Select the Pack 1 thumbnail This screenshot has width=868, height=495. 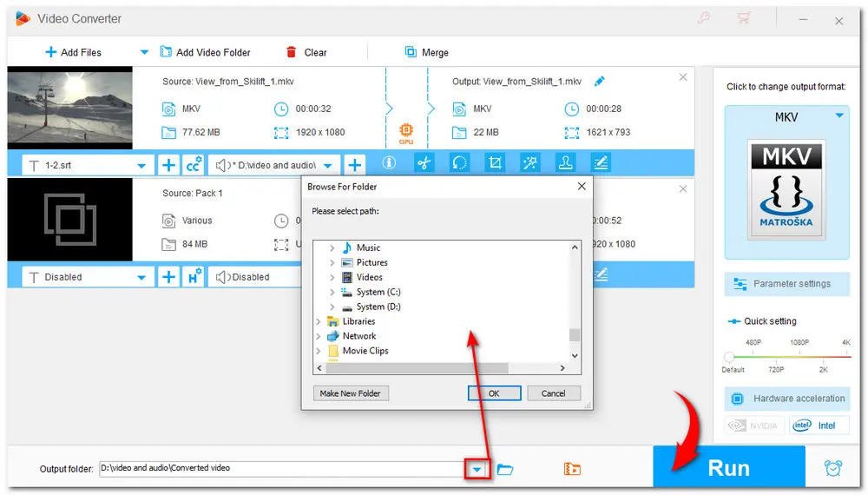coord(69,219)
